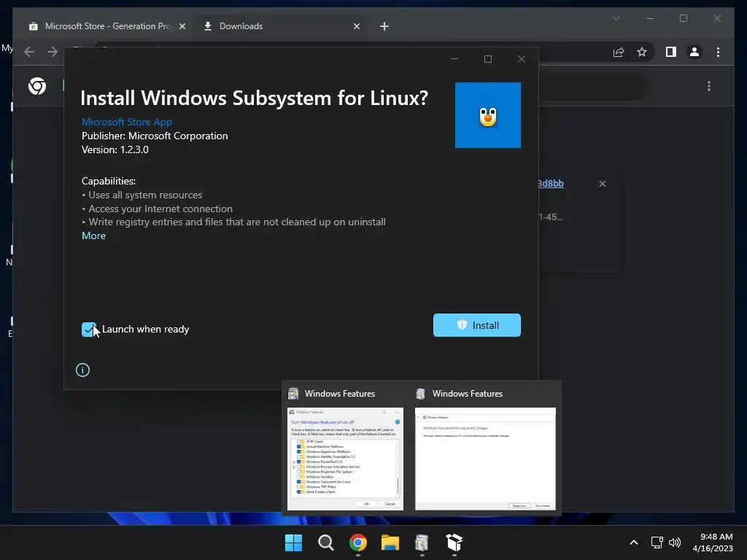Expand capabilities with the More link
Viewport: 747px width, 560px height.
pyautogui.click(x=94, y=236)
